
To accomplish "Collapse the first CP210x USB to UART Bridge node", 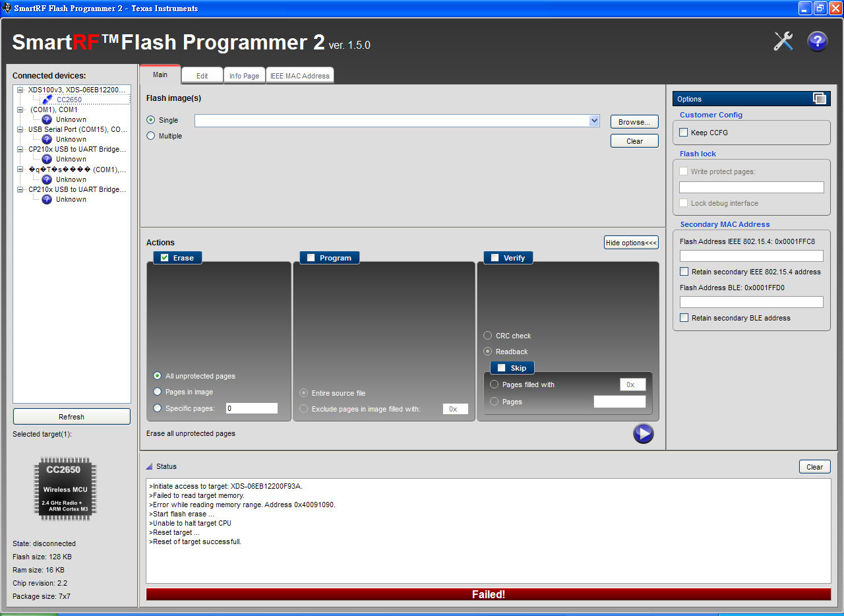I will point(20,149).
